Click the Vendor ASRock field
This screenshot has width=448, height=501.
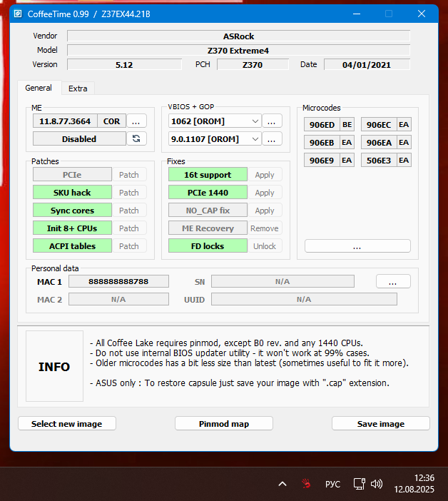(x=238, y=36)
